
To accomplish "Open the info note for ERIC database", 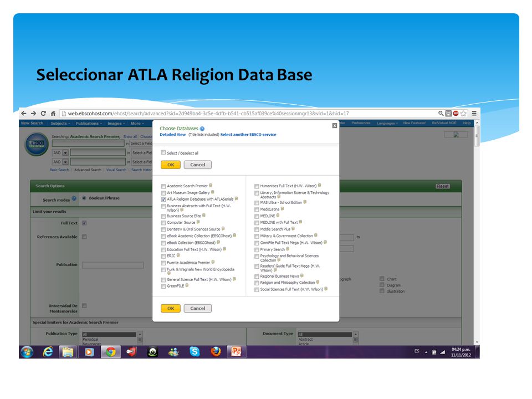I will (x=178, y=255).
